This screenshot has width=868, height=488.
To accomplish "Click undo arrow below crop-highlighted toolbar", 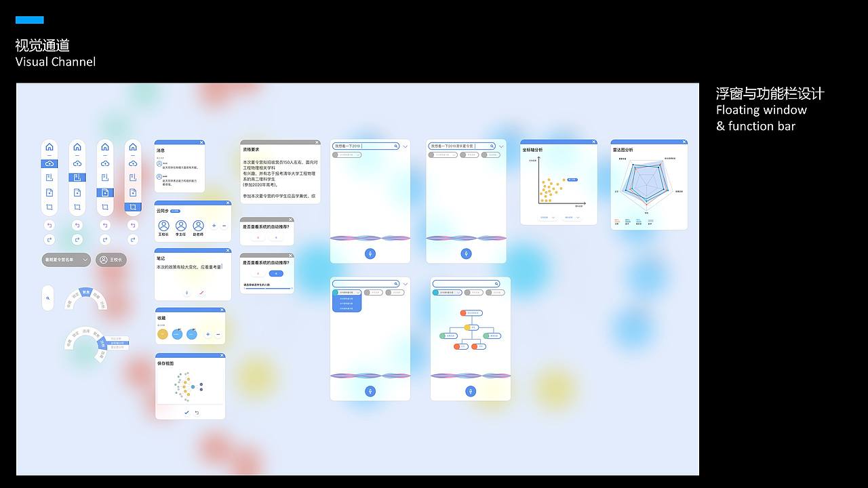I will click(x=133, y=225).
